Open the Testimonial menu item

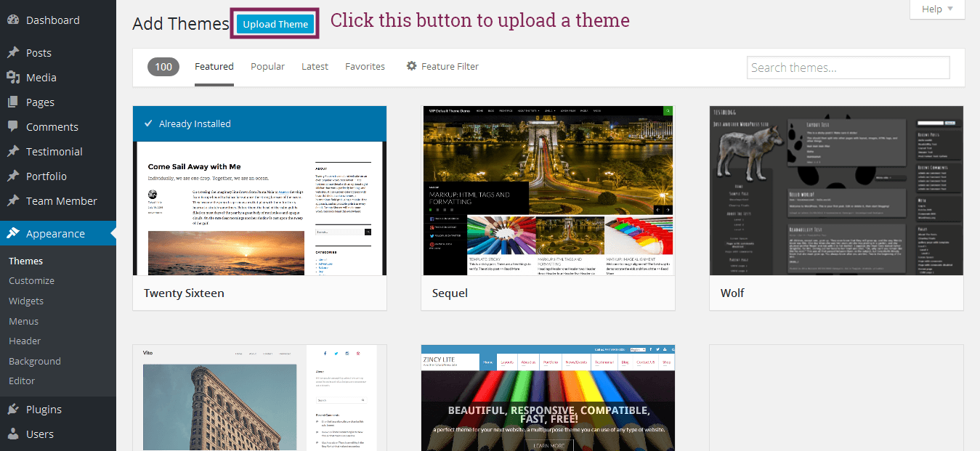tap(54, 152)
